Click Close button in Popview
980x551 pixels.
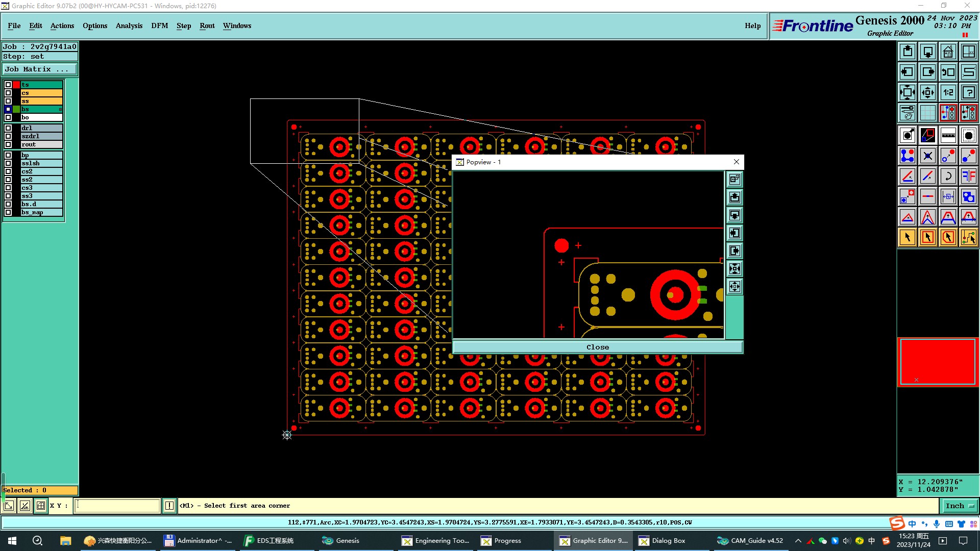tap(597, 347)
